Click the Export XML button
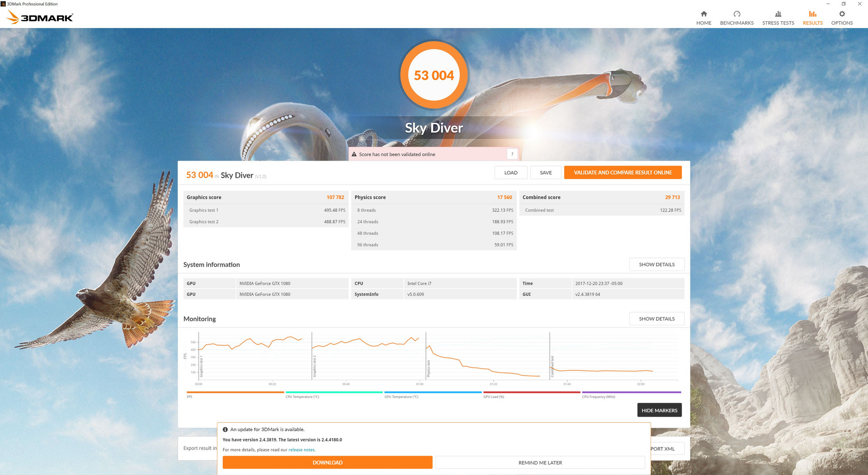 click(x=667, y=449)
